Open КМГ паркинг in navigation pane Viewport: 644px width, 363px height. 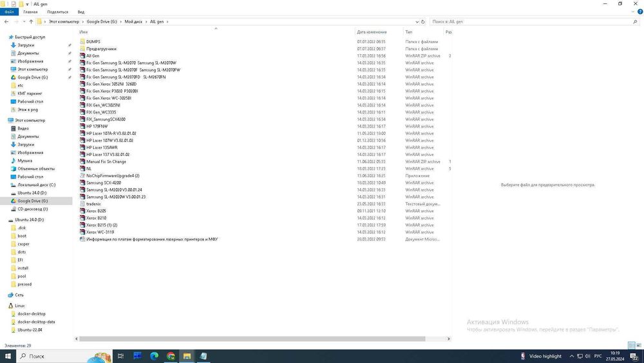coord(30,93)
